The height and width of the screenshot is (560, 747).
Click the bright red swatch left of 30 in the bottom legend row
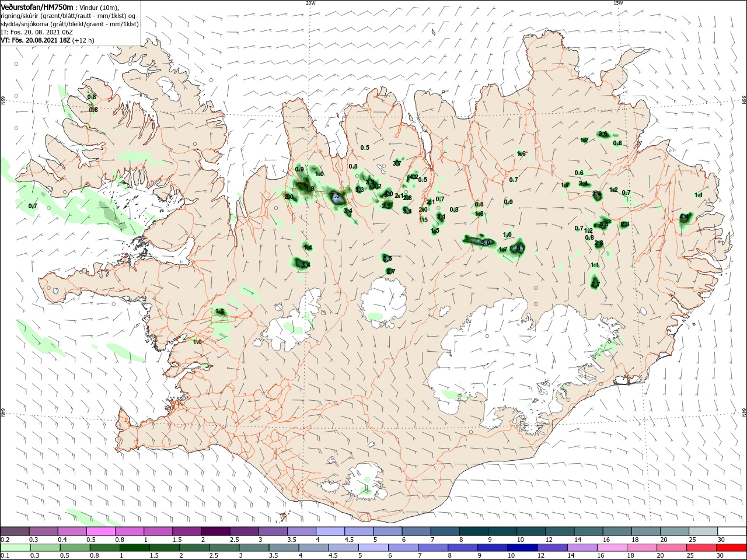[x=731, y=548]
